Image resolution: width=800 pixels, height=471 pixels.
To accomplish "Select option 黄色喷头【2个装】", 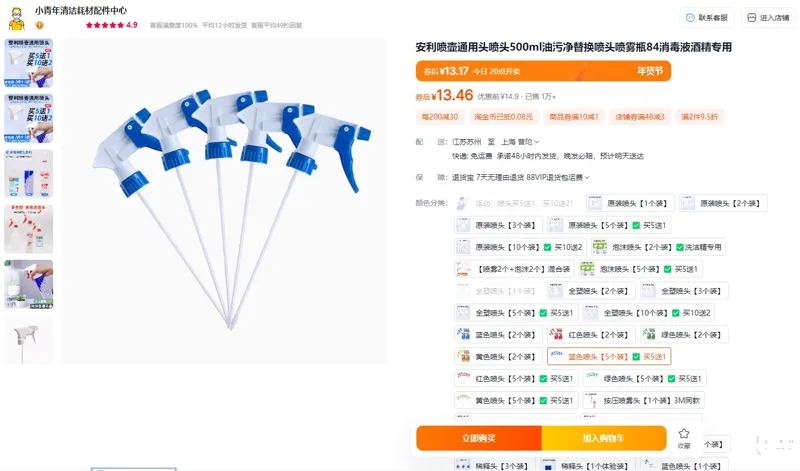I will [x=498, y=357].
